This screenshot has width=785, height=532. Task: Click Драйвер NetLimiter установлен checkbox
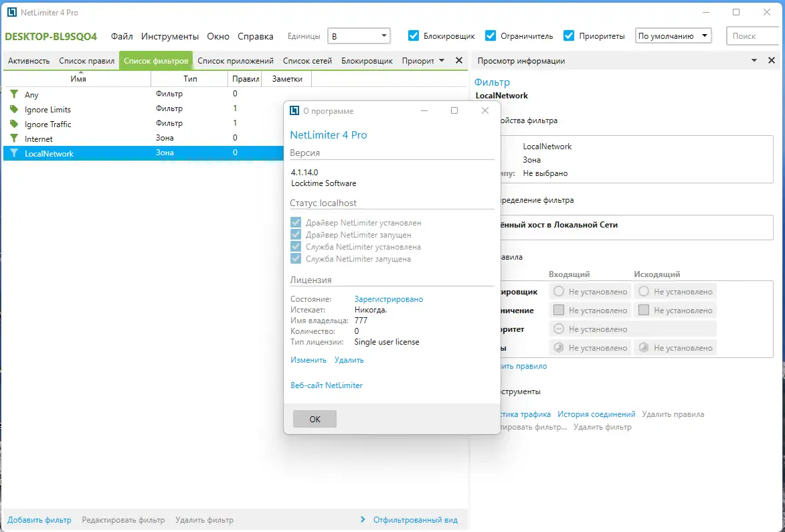[296, 222]
